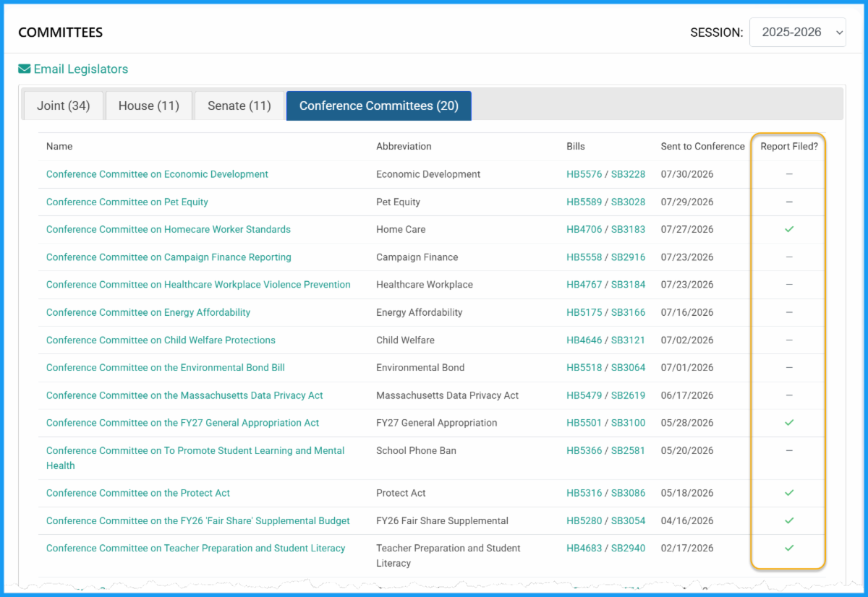Open bill SB2619
The image size is (868, 597).
(628, 395)
